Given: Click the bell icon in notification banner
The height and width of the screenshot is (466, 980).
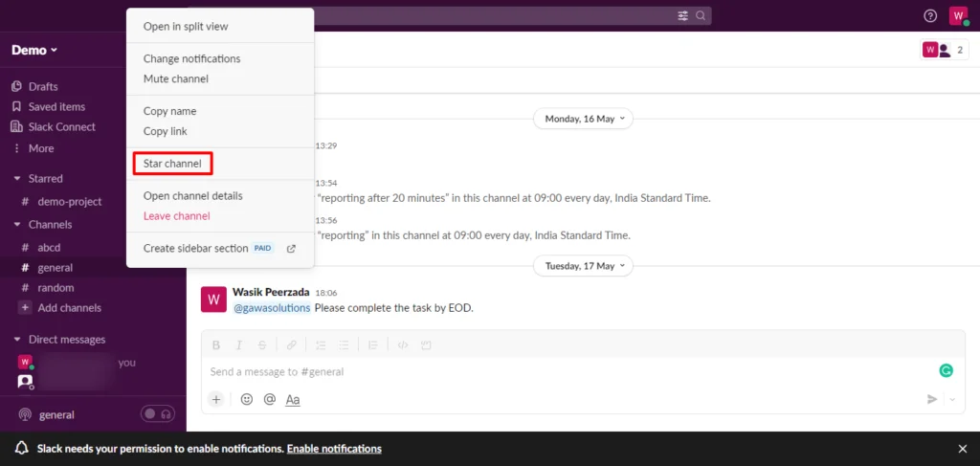Looking at the screenshot, I should 22,449.
